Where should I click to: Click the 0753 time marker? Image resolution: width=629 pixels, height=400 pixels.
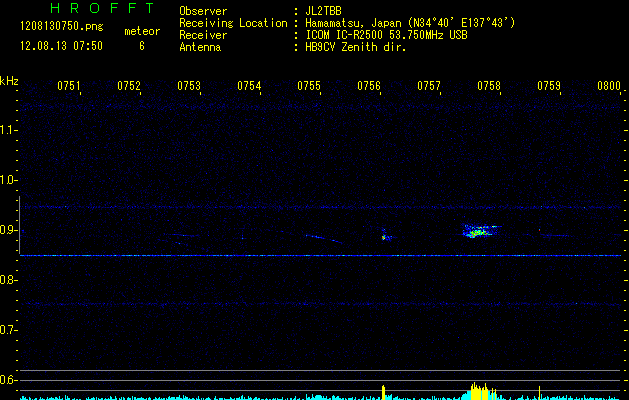[x=189, y=86]
